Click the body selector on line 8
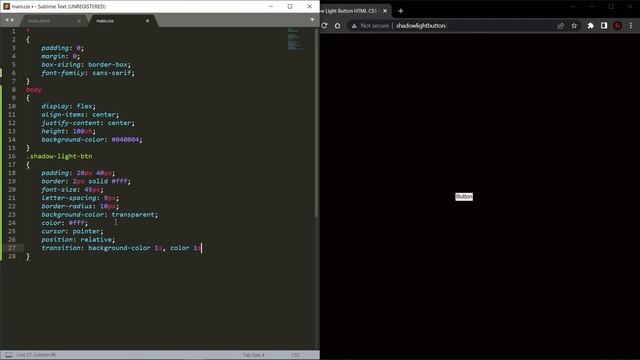Viewport: 640px width, 360px height. click(x=33, y=90)
